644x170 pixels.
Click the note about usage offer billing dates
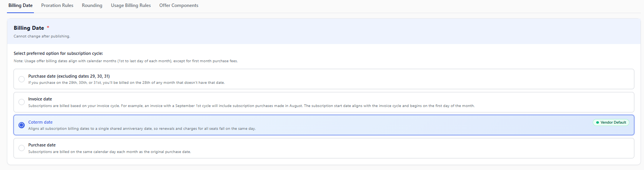tap(126, 61)
